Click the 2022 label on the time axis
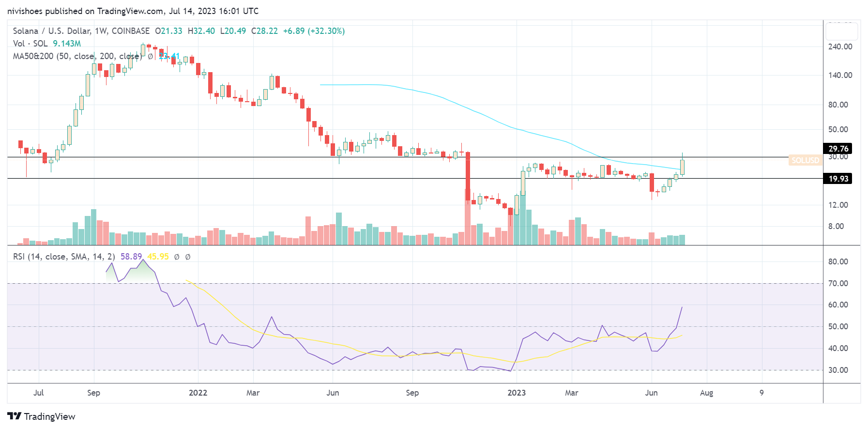This screenshot has height=429, width=868. coord(198,393)
